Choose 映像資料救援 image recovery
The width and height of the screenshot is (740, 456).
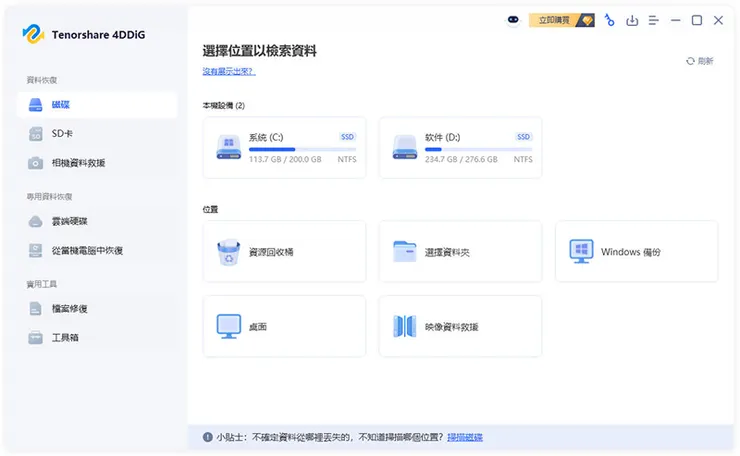pyautogui.click(x=461, y=326)
